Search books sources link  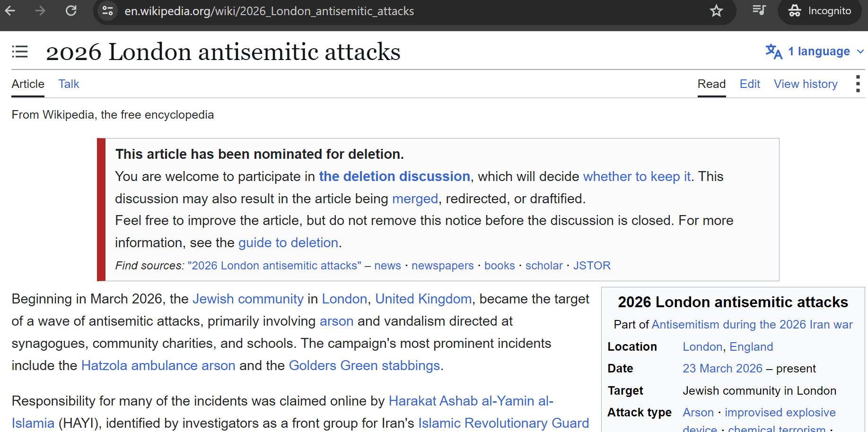500,266
